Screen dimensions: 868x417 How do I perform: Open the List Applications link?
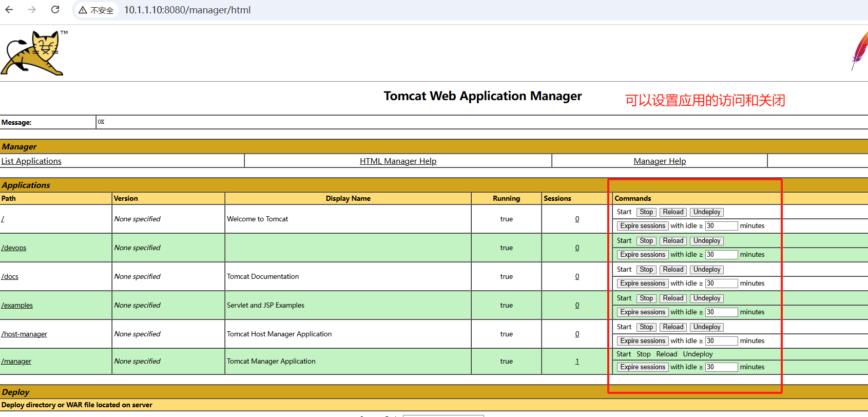coord(31,161)
